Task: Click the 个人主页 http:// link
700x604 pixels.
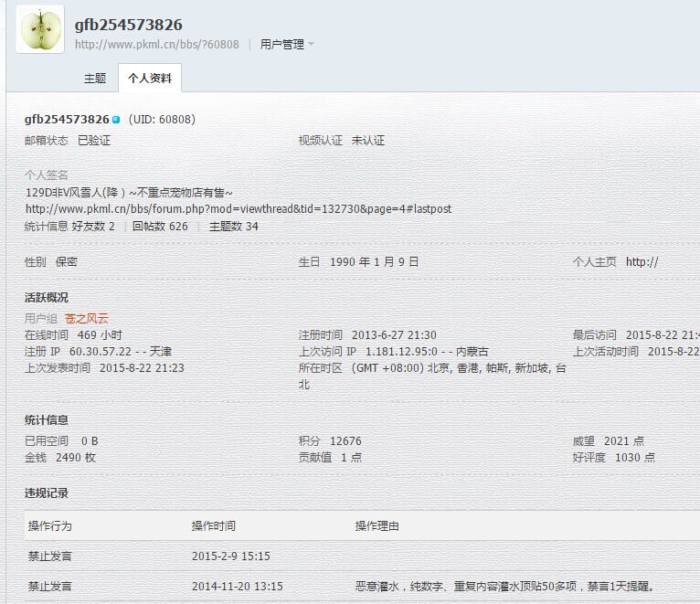Action: pos(642,261)
